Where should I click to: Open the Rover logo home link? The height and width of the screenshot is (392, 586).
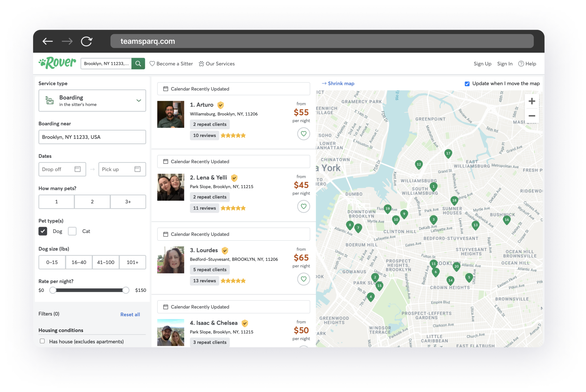[57, 63]
